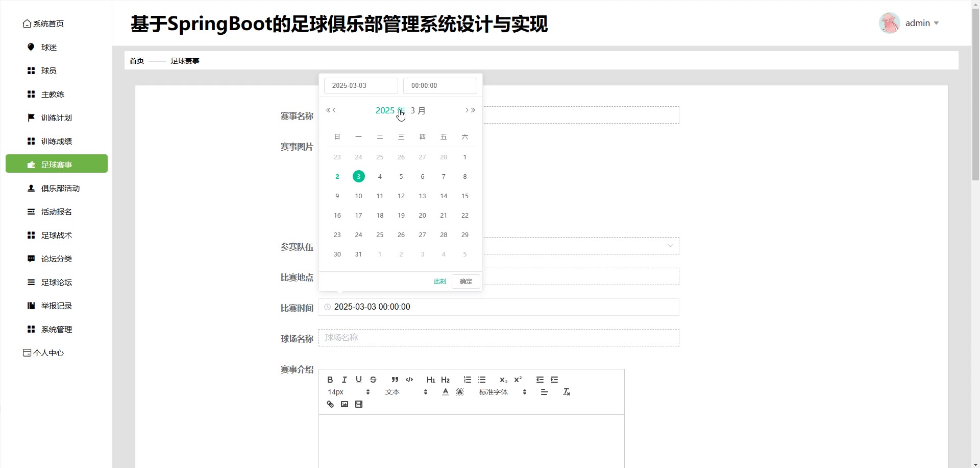Open 系统首页 in the sidebar
Image resolution: width=980 pixels, height=468 pixels.
[x=43, y=24]
